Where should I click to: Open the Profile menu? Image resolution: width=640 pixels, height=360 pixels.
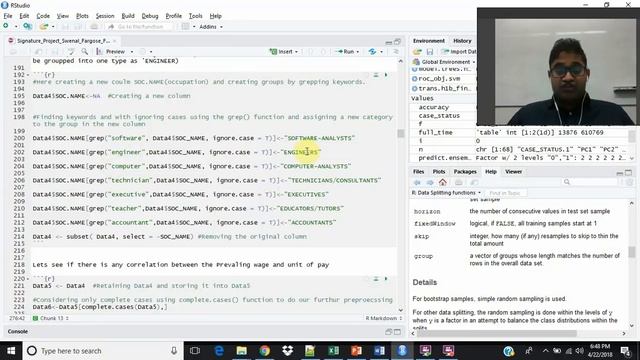173,16
